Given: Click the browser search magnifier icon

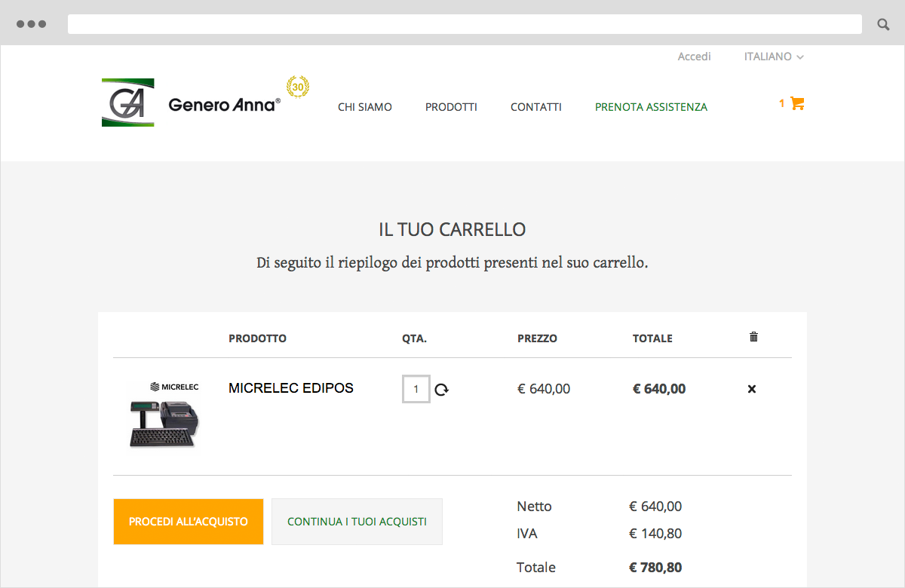Looking at the screenshot, I should pyautogui.click(x=882, y=23).
